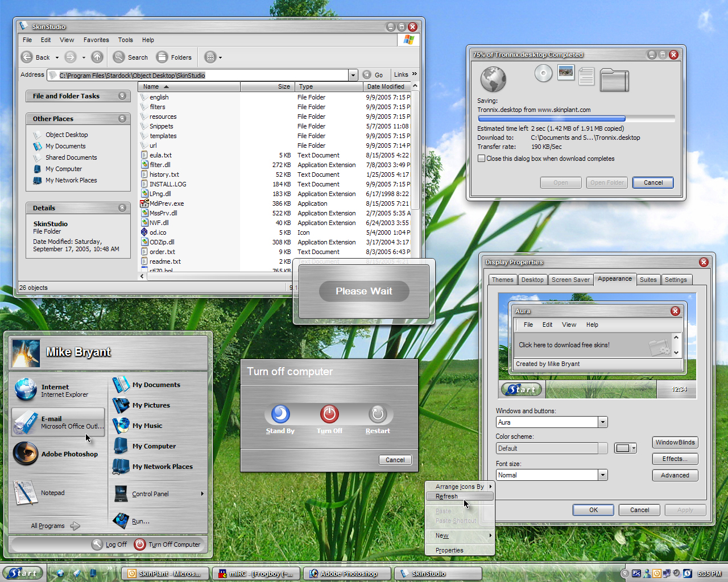This screenshot has height=582, width=728.
Task: Click the download progress bar
Action: (x=576, y=119)
